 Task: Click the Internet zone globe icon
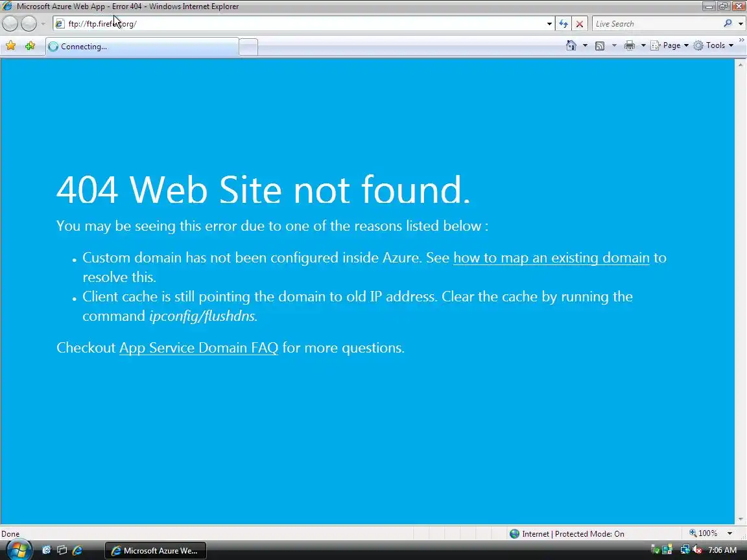(514, 534)
